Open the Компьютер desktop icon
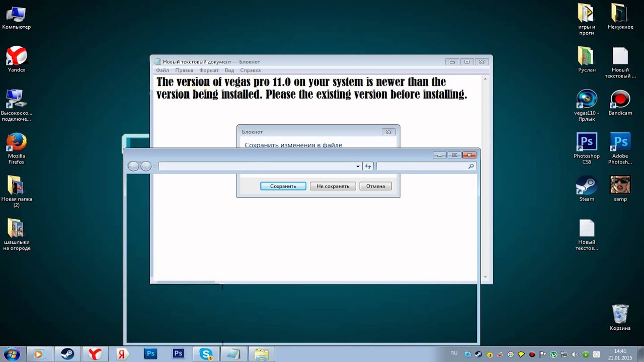 16,18
